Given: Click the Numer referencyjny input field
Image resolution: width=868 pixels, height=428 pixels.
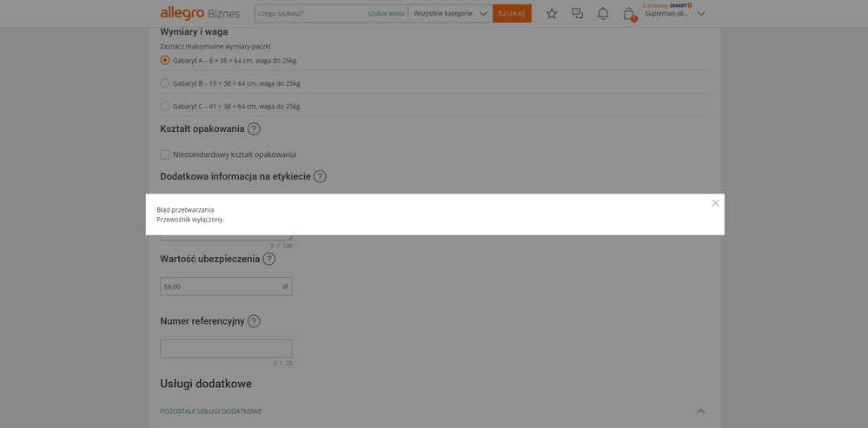Looking at the screenshot, I should coord(226,349).
